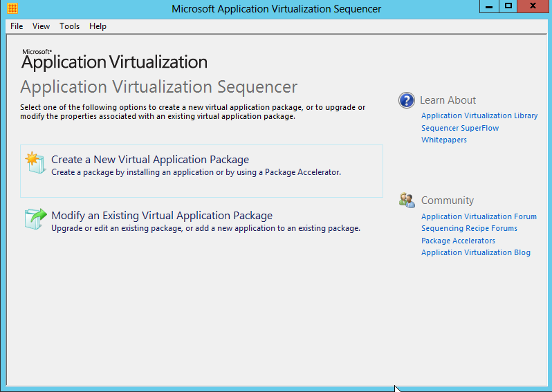Click the Create New Package starburst icon
Screen dimensions: 552x392
(35, 162)
